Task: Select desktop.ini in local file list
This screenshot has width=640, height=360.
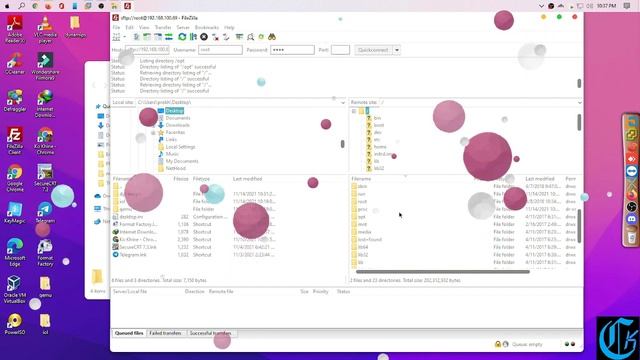Action: click(131, 217)
